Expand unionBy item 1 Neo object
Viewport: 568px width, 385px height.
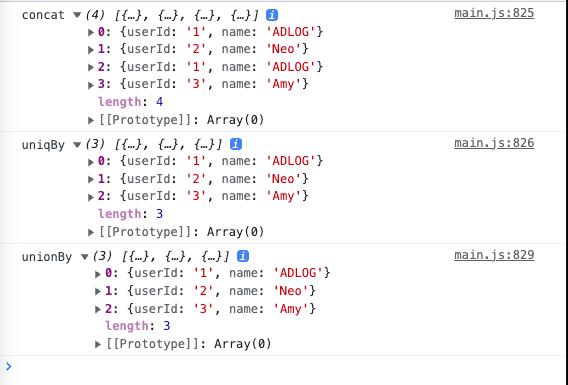pos(98,291)
